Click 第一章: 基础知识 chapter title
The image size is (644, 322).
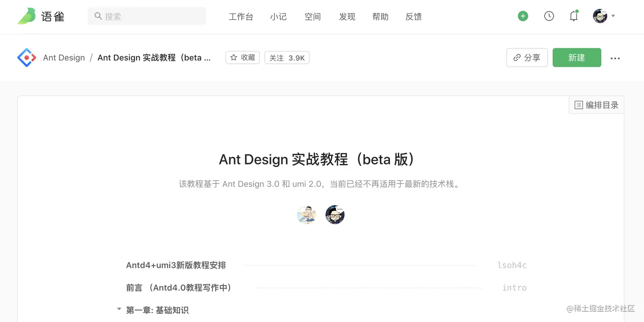coord(157,310)
